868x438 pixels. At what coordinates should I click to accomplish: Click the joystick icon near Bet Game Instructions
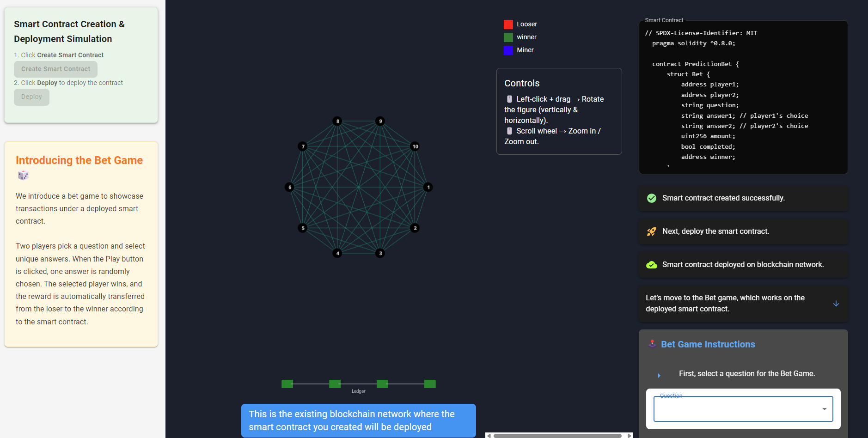[x=652, y=344]
